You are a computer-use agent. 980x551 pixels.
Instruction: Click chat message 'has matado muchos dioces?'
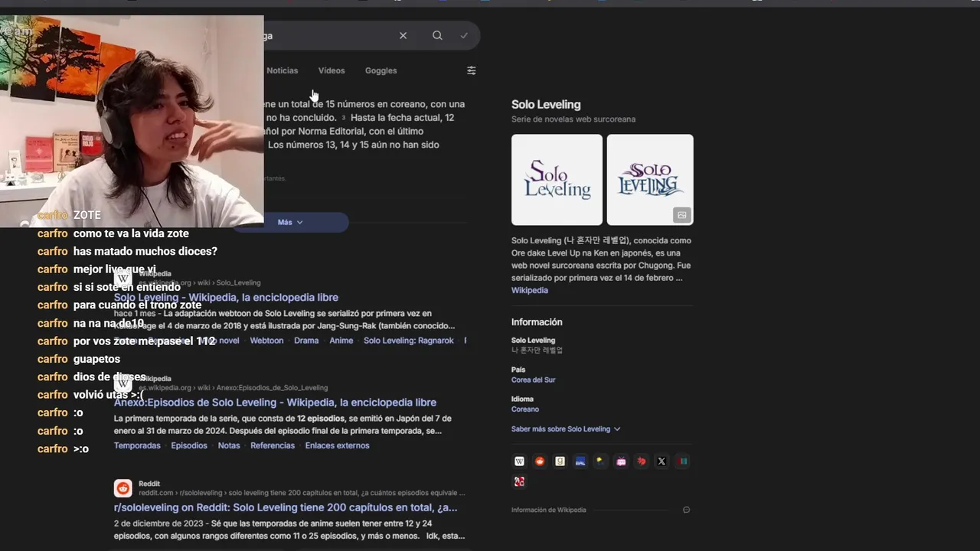pos(145,251)
